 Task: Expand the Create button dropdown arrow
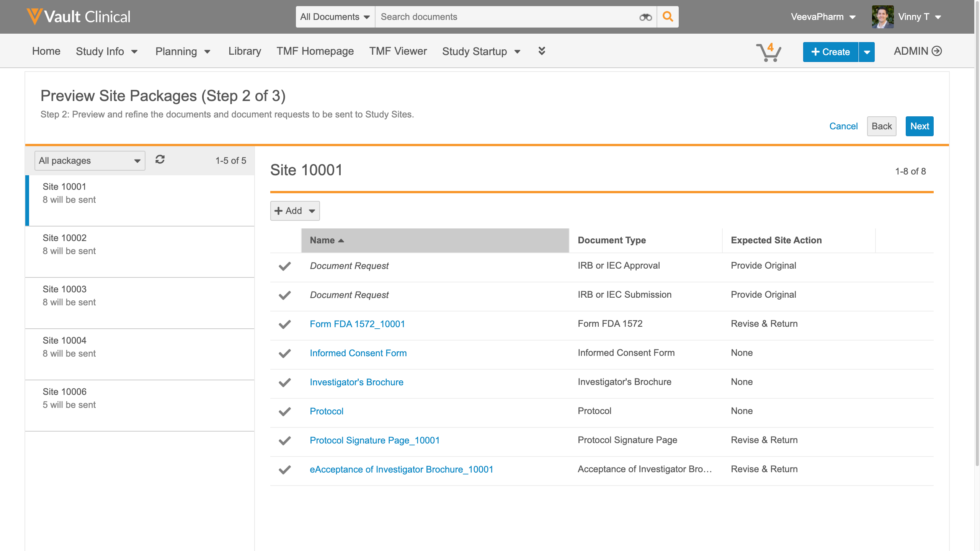(867, 52)
